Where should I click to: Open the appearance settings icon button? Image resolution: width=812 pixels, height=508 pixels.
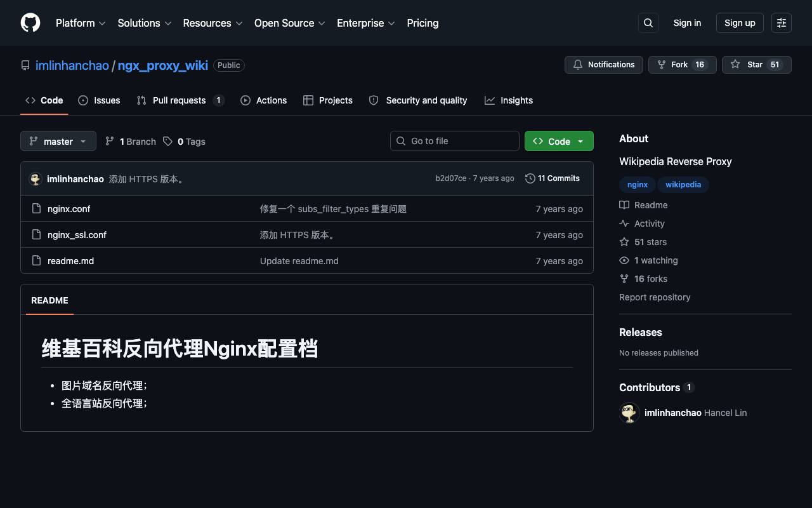(x=782, y=23)
